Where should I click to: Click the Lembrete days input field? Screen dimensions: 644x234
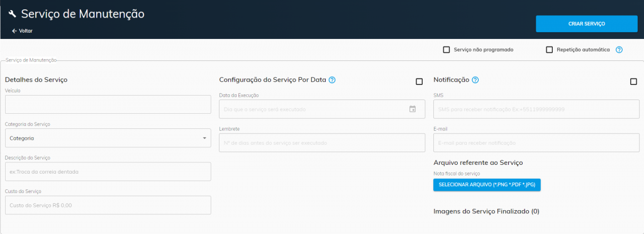click(x=322, y=143)
